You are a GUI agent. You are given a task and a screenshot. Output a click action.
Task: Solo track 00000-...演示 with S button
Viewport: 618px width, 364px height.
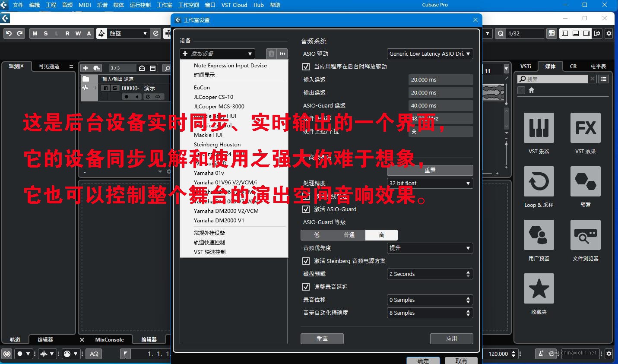click(x=114, y=88)
